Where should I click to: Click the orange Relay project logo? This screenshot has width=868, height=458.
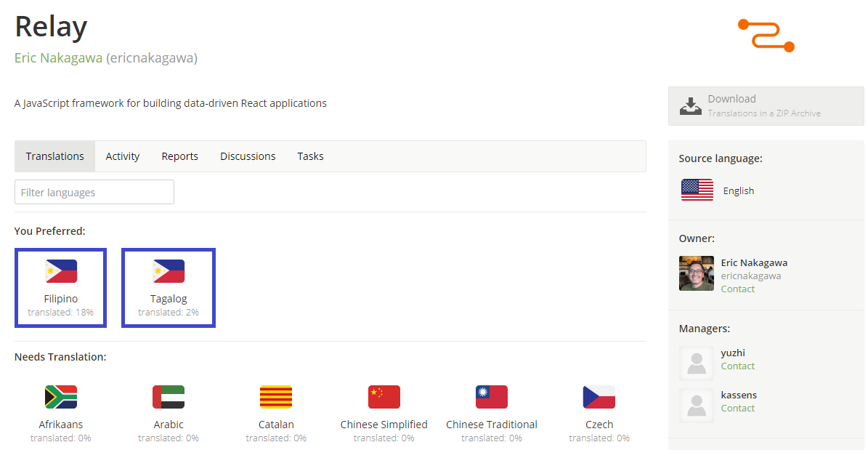coord(766,36)
